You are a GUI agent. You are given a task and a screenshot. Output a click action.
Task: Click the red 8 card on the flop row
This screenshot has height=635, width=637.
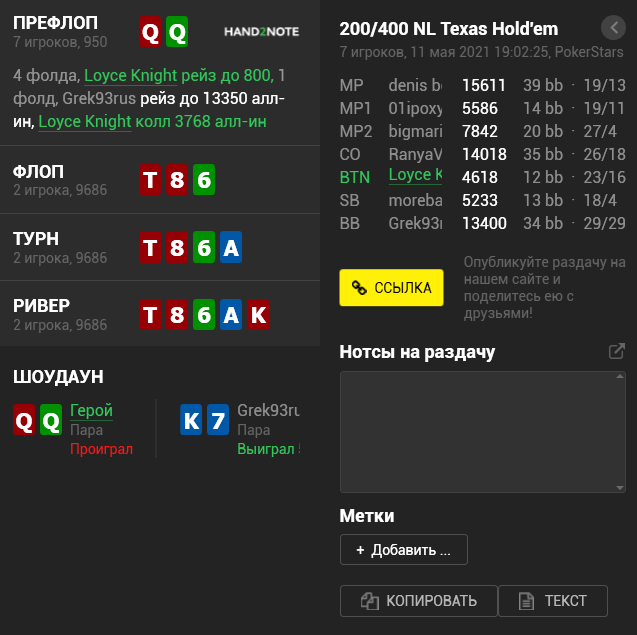tap(177, 180)
